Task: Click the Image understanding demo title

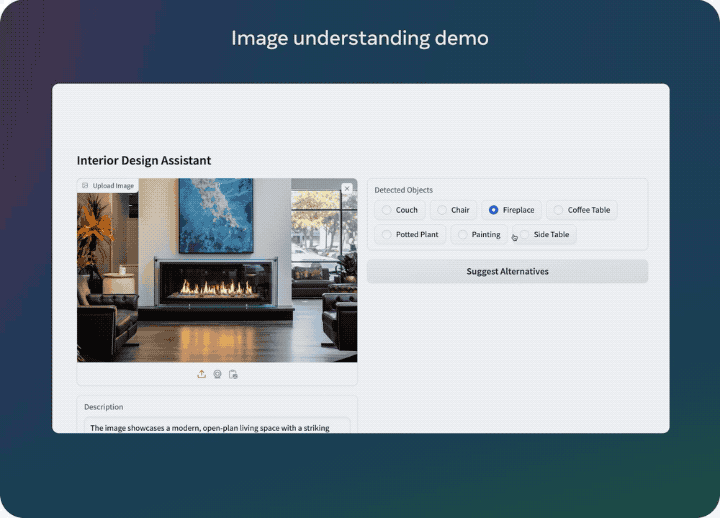Action: (x=360, y=38)
